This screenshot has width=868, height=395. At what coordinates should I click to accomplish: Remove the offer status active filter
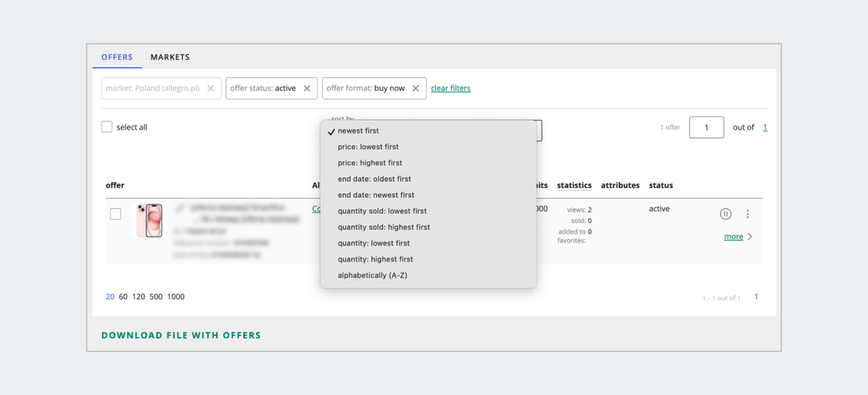(307, 88)
